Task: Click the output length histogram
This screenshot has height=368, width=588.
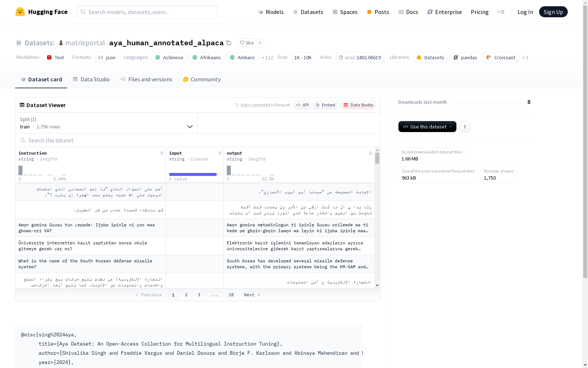Action: [250, 170]
